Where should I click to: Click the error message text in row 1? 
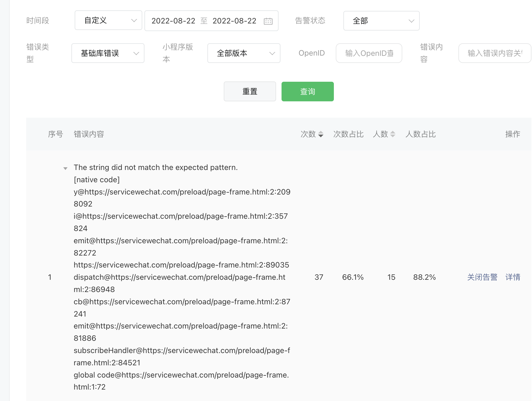tap(155, 168)
